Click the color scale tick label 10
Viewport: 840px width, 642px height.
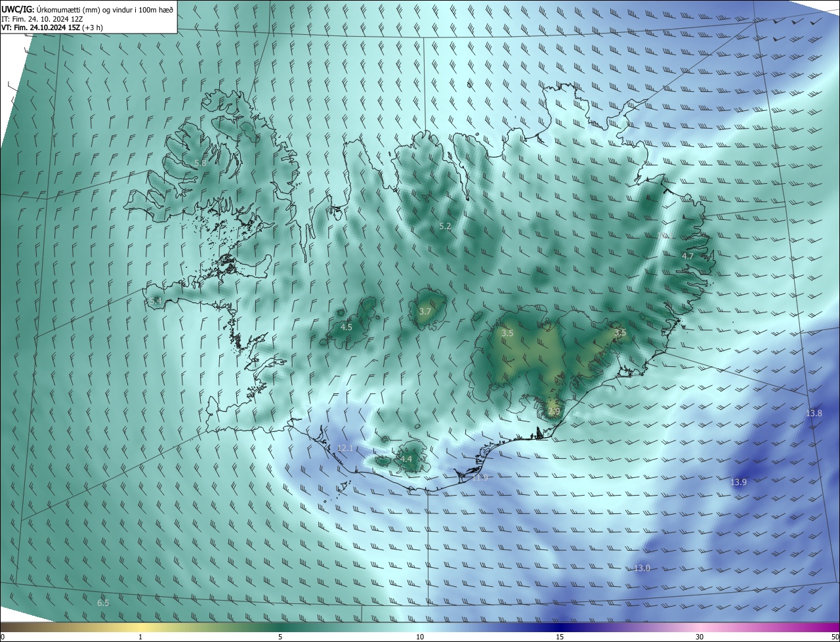420,637
